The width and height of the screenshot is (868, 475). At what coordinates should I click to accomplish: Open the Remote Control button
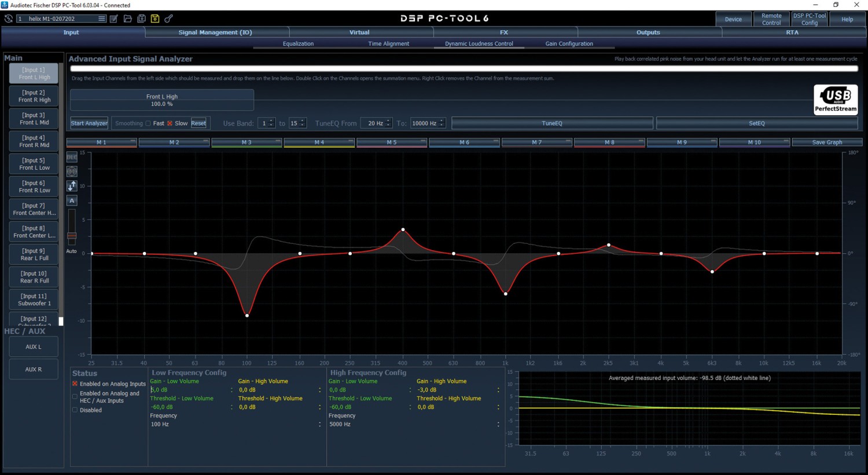pos(771,19)
